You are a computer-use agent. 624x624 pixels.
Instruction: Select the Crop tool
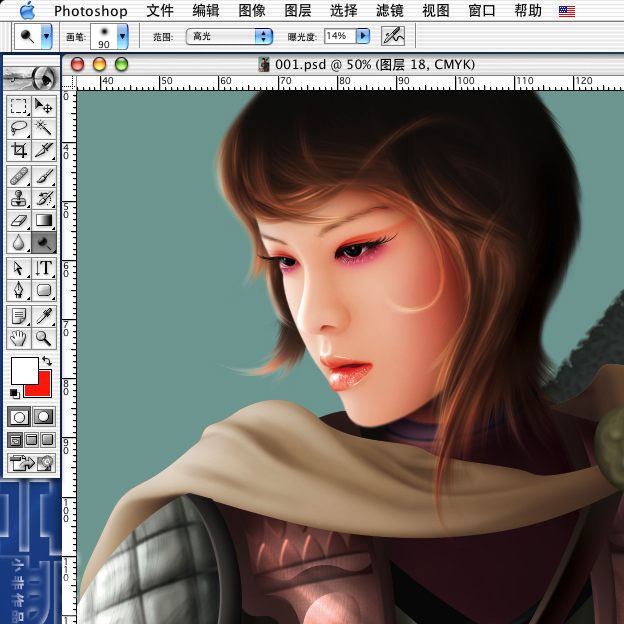[18, 150]
